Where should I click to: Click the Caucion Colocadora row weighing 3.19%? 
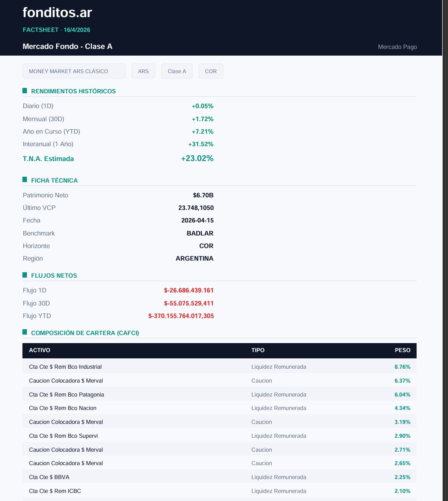[x=220, y=422]
